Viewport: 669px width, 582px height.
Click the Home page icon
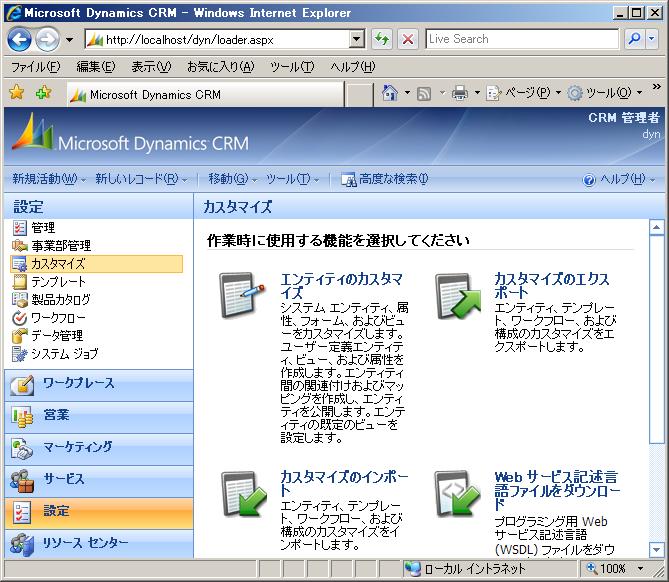pyautogui.click(x=390, y=93)
